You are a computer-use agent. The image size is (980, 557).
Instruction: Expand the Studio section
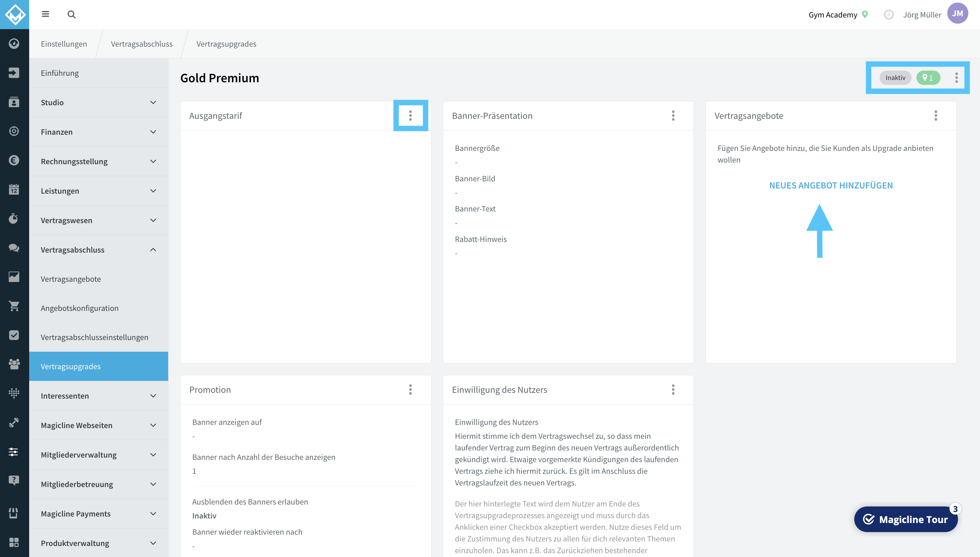point(99,102)
